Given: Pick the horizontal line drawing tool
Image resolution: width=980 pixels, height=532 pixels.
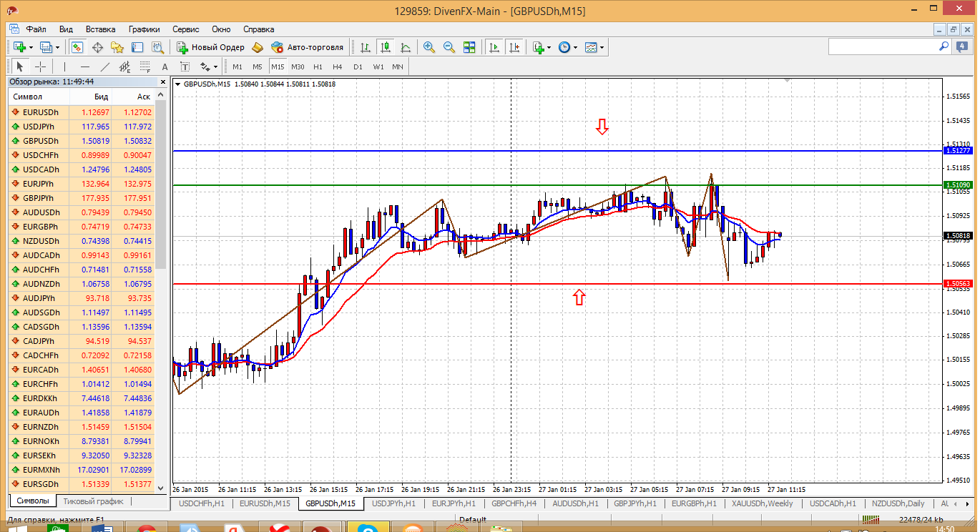Looking at the screenshot, I should click(84, 66).
